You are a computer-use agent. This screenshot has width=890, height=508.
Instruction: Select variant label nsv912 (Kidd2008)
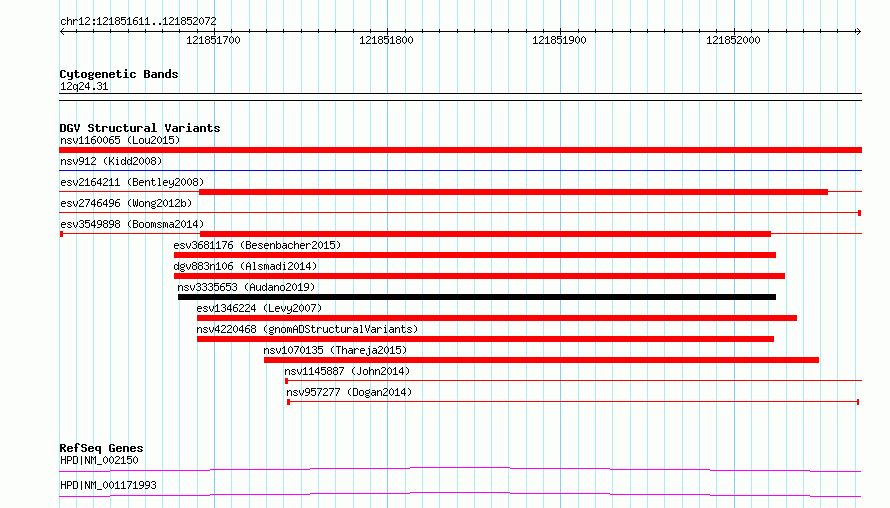(111, 161)
